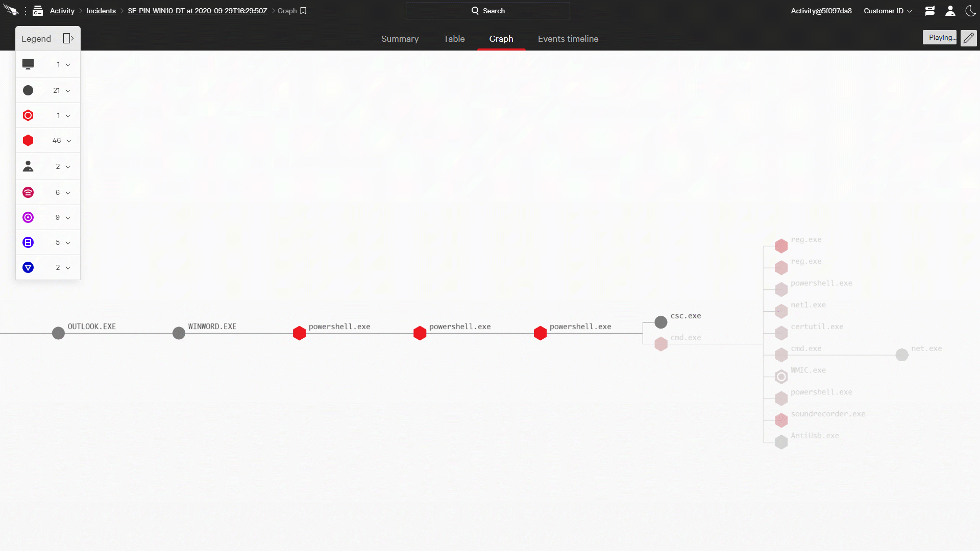980x551 pixels.
Task: Click the CrowdStrike Falcon logo
Action: 11,10
